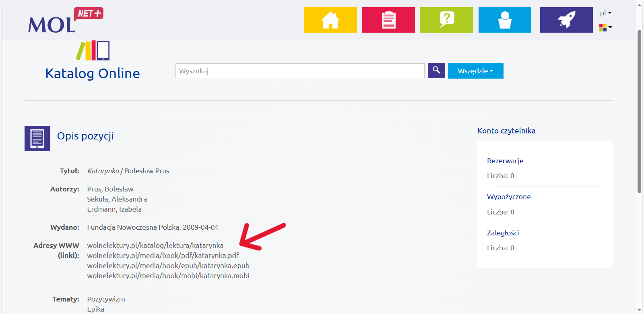Click author Erdmann, Izabela
The width and height of the screenshot is (644, 314).
(114, 209)
